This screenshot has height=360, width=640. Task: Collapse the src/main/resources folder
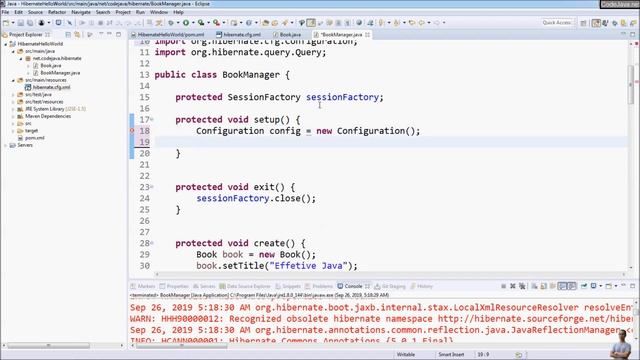pyautogui.click(x=13, y=80)
